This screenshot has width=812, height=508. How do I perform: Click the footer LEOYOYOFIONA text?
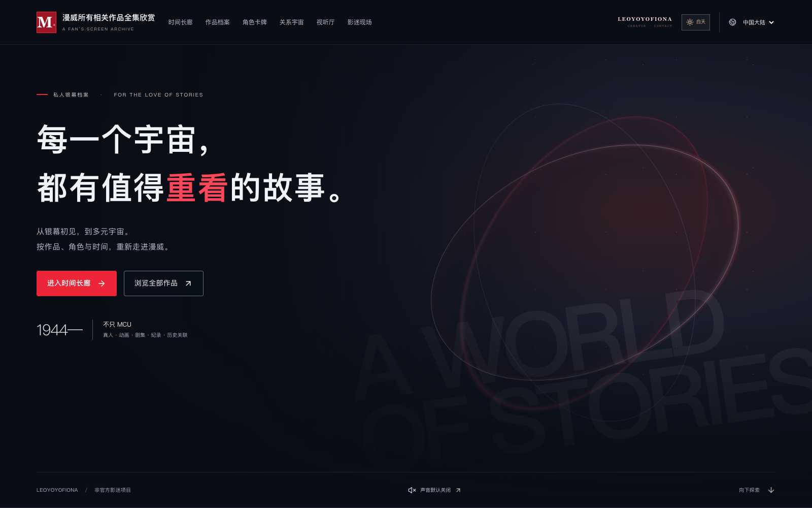(x=57, y=490)
